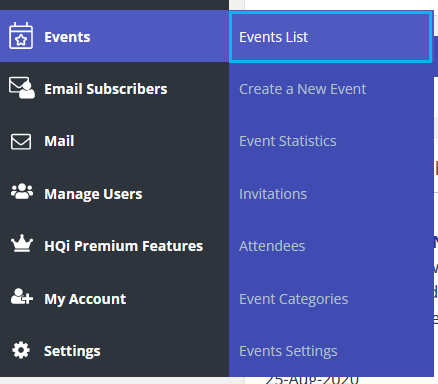Click the My Account add-user icon

click(x=22, y=296)
